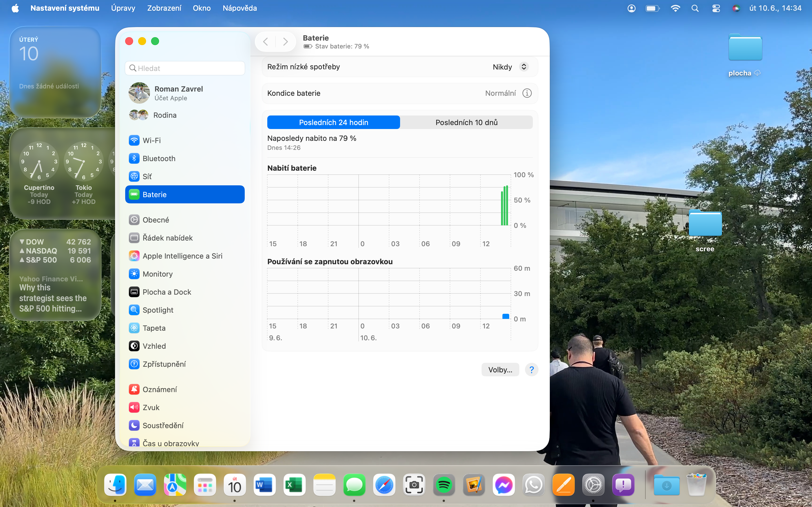This screenshot has width=812, height=507.
Task: Open Control Center in menu bar
Action: coord(716,8)
